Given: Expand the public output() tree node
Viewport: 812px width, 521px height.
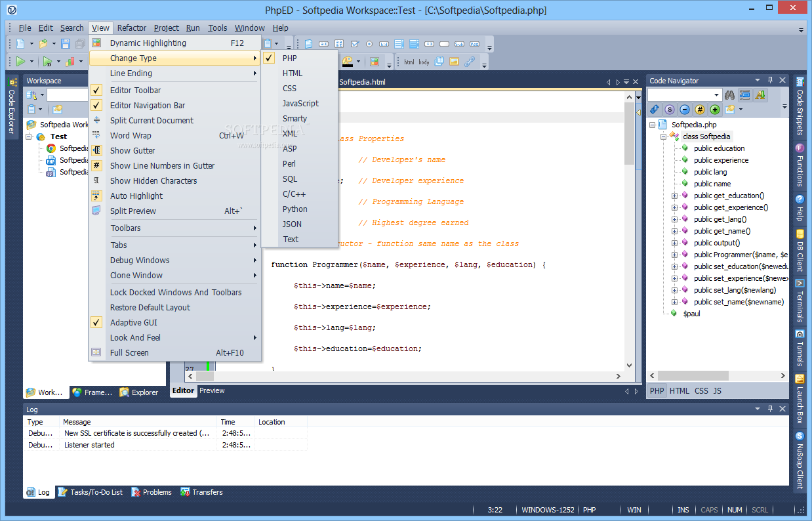Looking at the screenshot, I should (x=674, y=243).
